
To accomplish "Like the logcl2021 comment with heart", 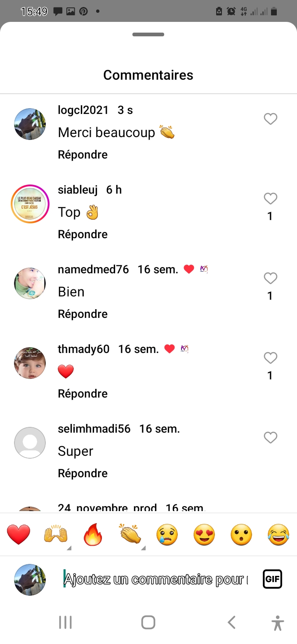I will (270, 119).
